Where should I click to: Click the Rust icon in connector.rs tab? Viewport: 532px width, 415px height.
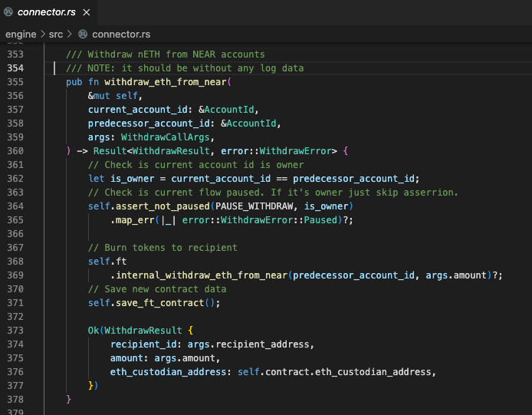[9, 13]
